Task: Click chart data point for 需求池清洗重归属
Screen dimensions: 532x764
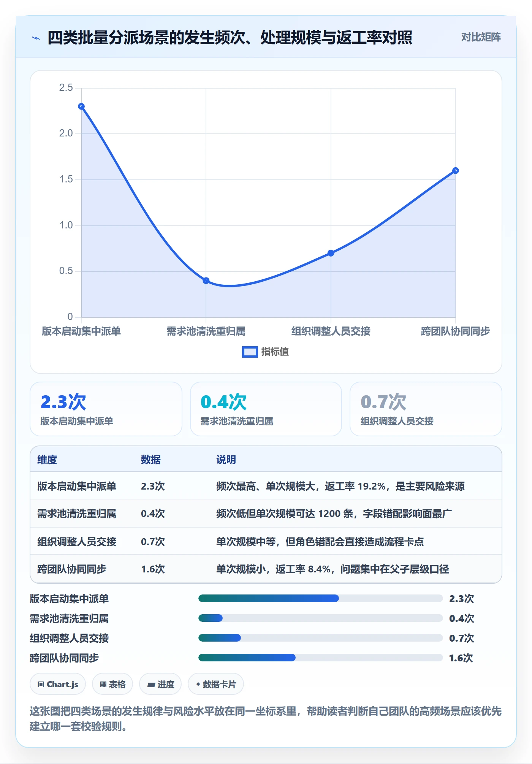Action: (x=206, y=281)
